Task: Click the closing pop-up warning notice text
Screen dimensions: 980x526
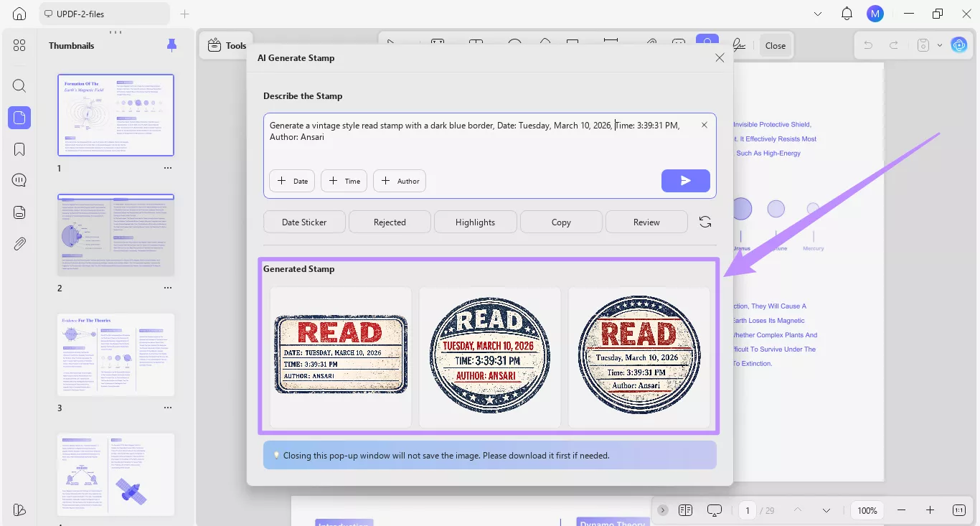Action: coord(446,455)
